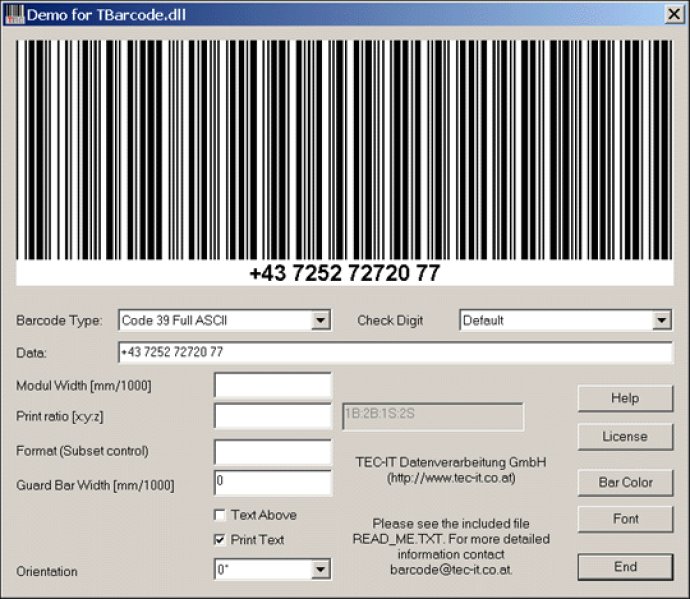This screenshot has width=690, height=599.
Task: Click the Print ratio [x:y:z] label
Action: 60,416
